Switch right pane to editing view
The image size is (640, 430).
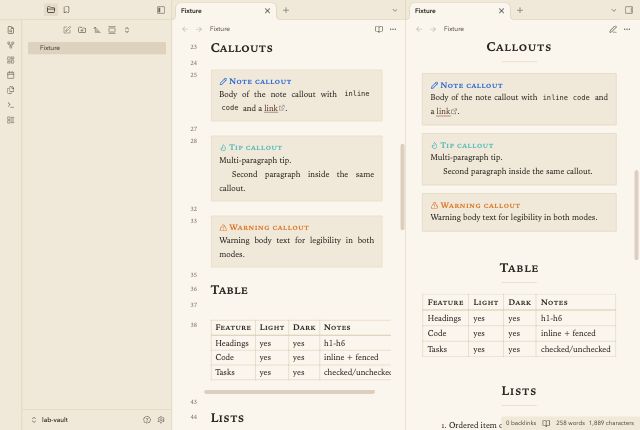[613, 29]
